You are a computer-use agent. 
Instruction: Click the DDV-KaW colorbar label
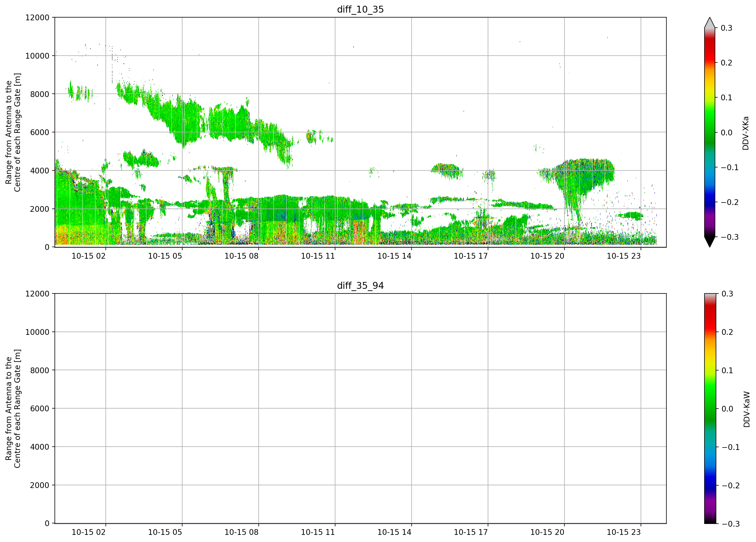[x=746, y=409]
